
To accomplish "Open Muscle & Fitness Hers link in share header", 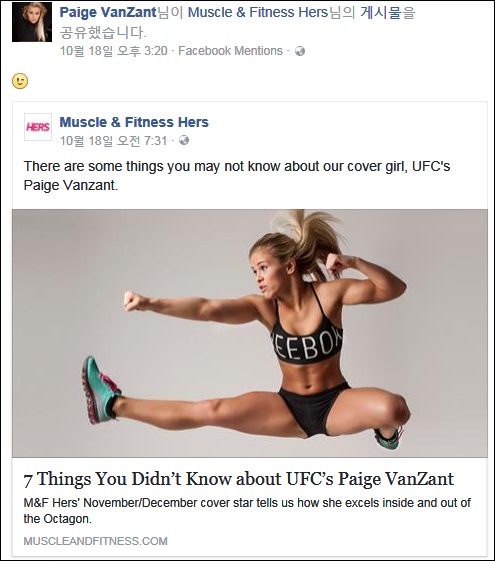I will [258, 12].
